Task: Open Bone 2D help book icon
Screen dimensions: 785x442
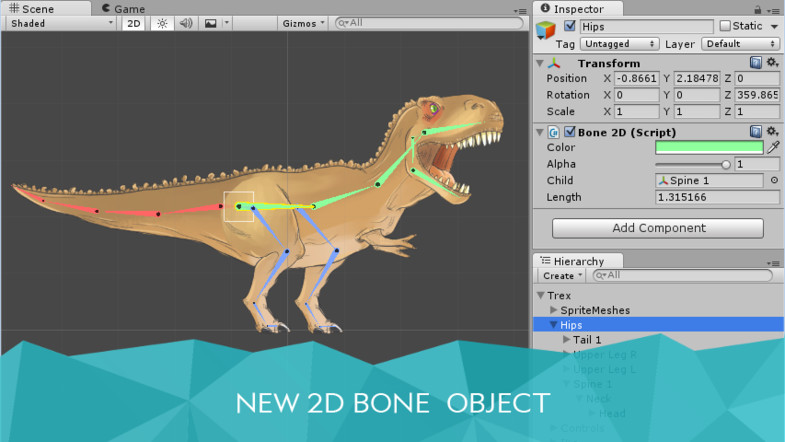Action: coord(756,132)
